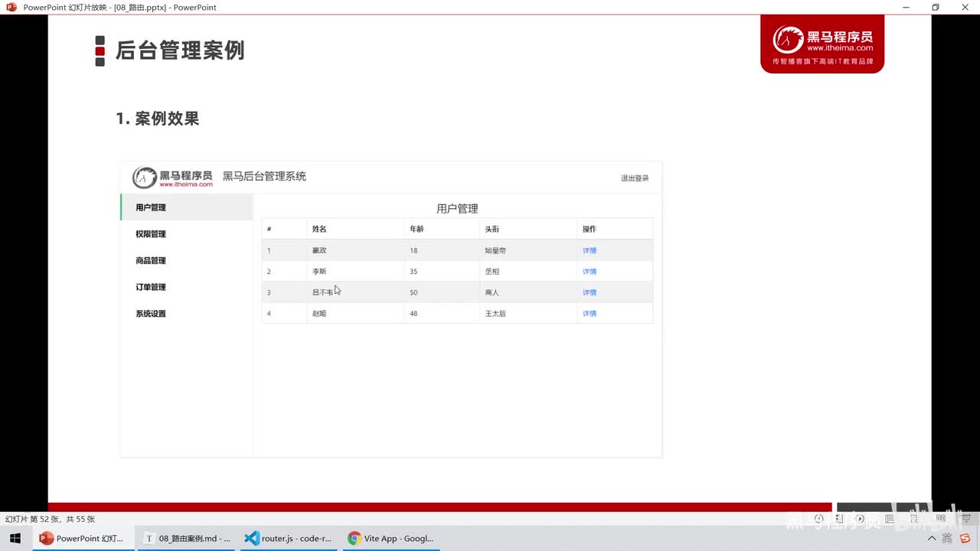
Task: Open 详情 link for 嬴政
Action: point(590,250)
